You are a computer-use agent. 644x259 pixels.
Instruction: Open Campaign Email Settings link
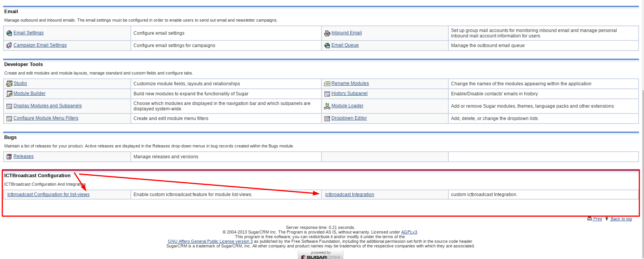tap(40, 45)
